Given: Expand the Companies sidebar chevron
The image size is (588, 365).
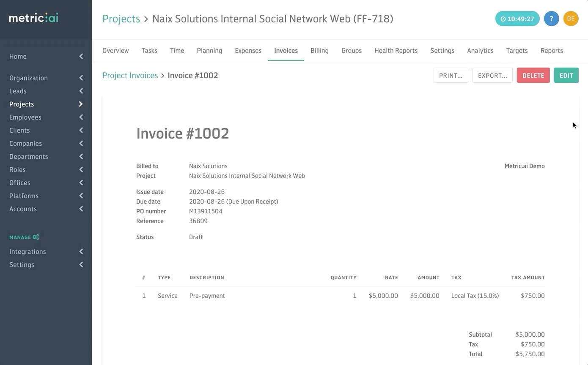Looking at the screenshot, I should [x=81, y=143].
